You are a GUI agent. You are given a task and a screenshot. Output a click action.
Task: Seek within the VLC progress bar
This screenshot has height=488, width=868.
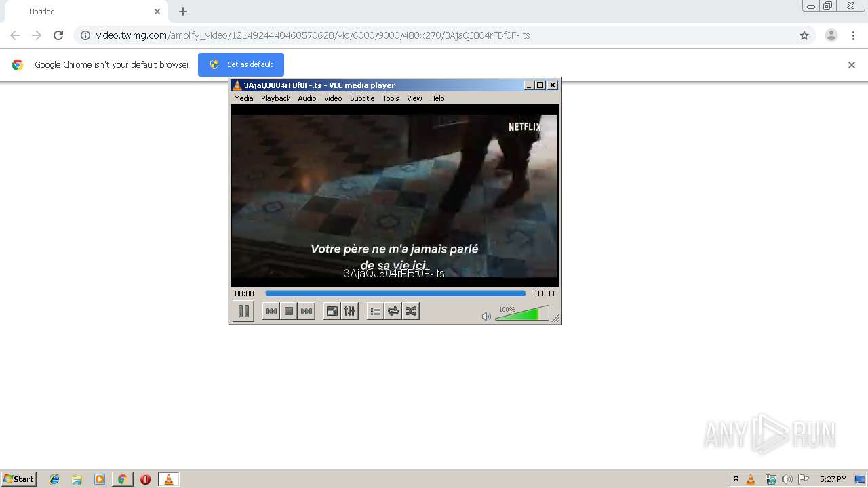pos(395,293)
